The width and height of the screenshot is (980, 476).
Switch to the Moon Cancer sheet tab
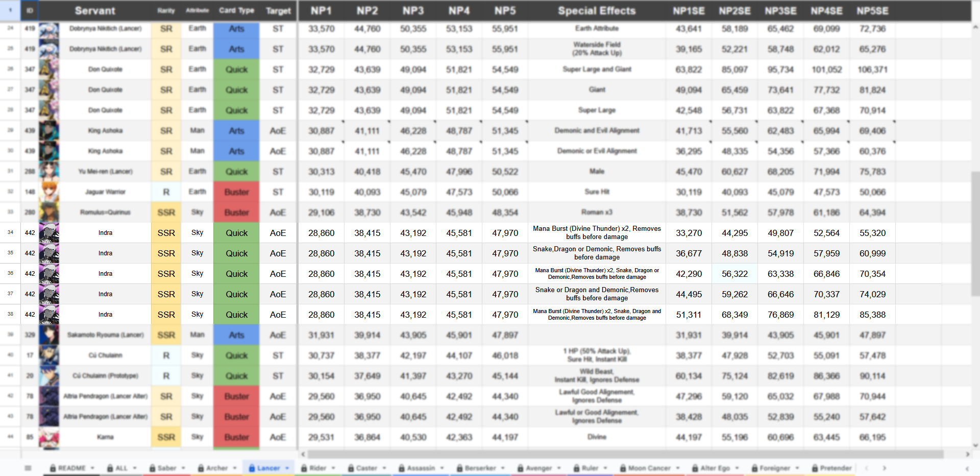point(649,468)
